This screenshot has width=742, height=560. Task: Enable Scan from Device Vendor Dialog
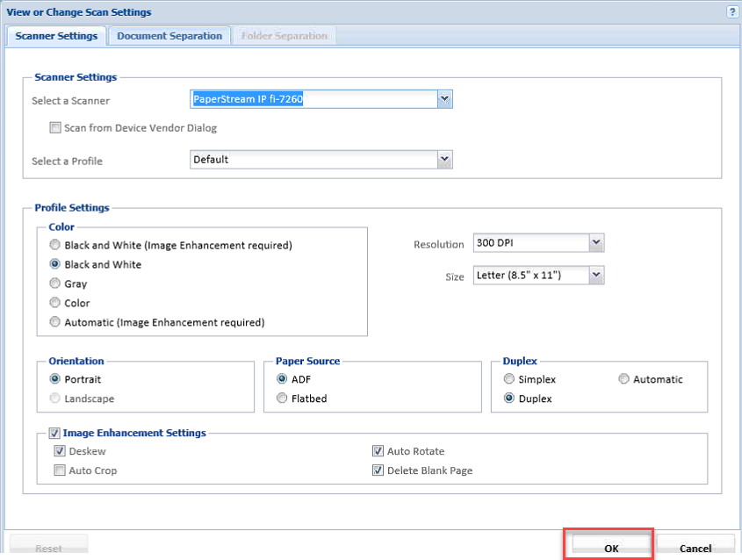[56, 128]
